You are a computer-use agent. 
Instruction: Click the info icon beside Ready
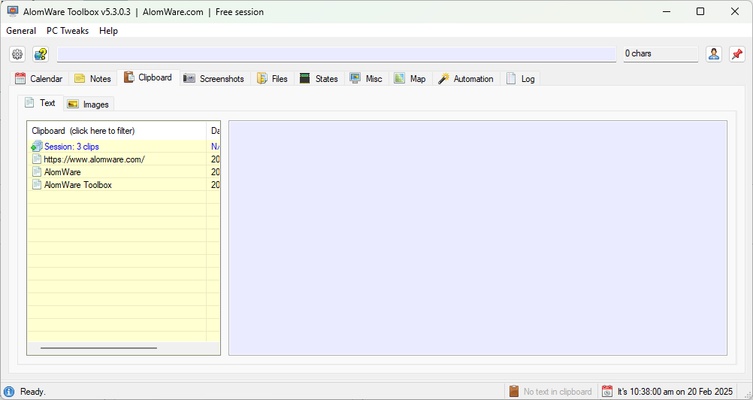coord(9,391)
